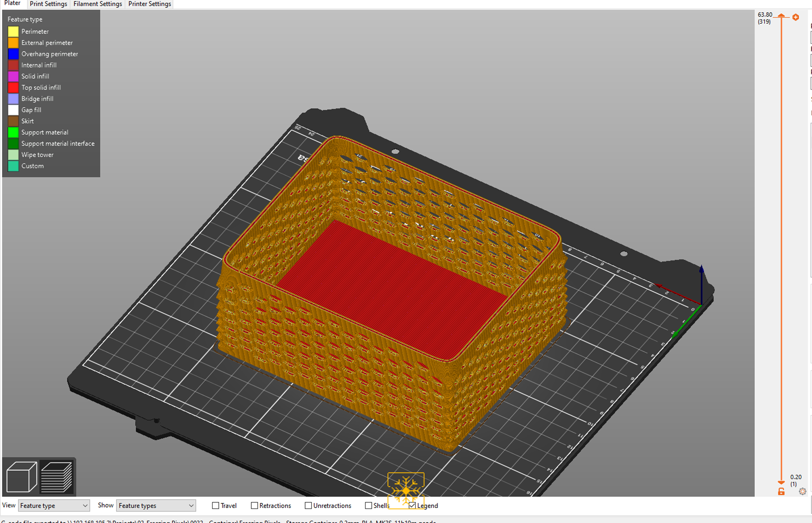Click the G-code exported status bar message
Image resolution: width=812 pixels, height=523 pixels.
point(219,521)
